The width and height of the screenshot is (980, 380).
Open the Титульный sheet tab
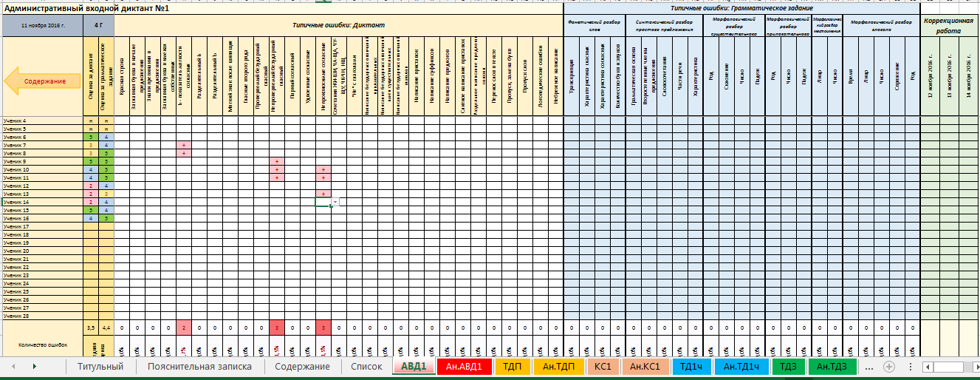[100, 366]
